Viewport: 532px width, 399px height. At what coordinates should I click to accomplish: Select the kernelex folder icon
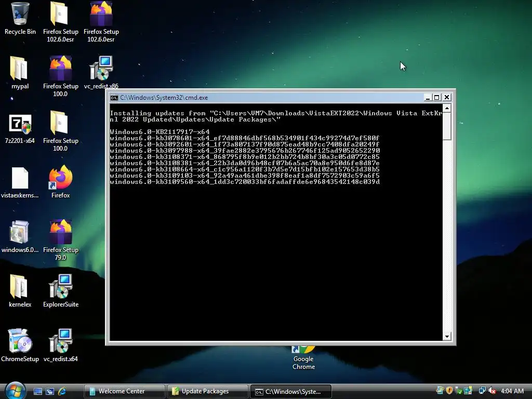(20, 291)
